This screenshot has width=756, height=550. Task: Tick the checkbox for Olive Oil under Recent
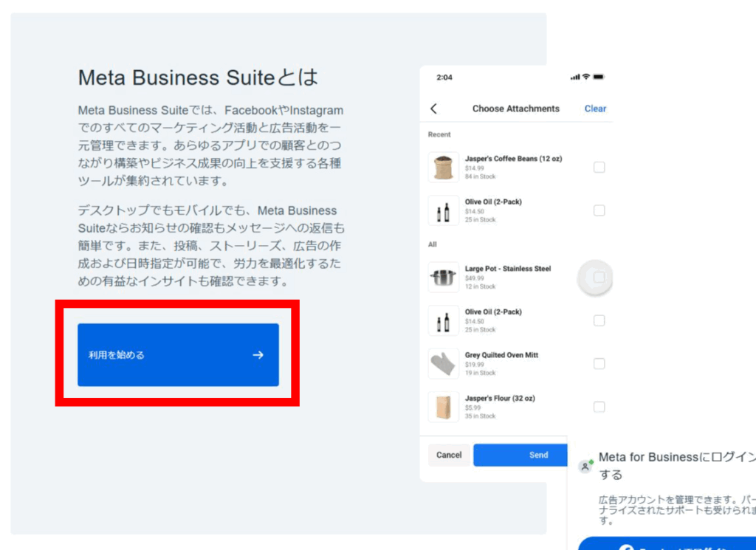[x=599, y=211]
